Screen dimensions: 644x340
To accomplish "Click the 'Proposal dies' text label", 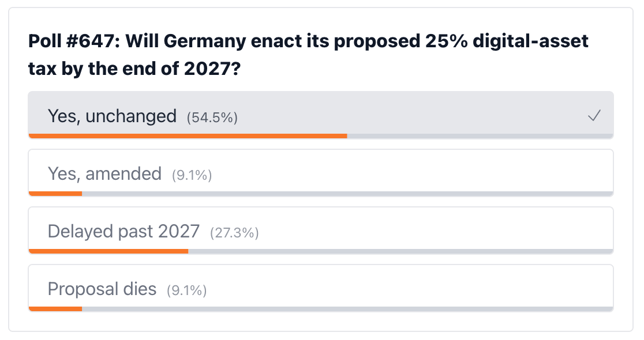I will coord(102,289).
